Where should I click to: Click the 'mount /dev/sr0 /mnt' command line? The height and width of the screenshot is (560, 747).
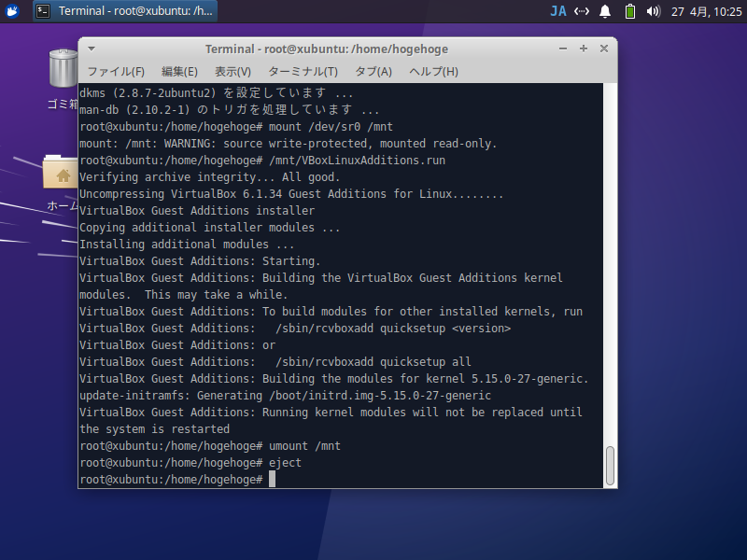click(x=236, y=127)
